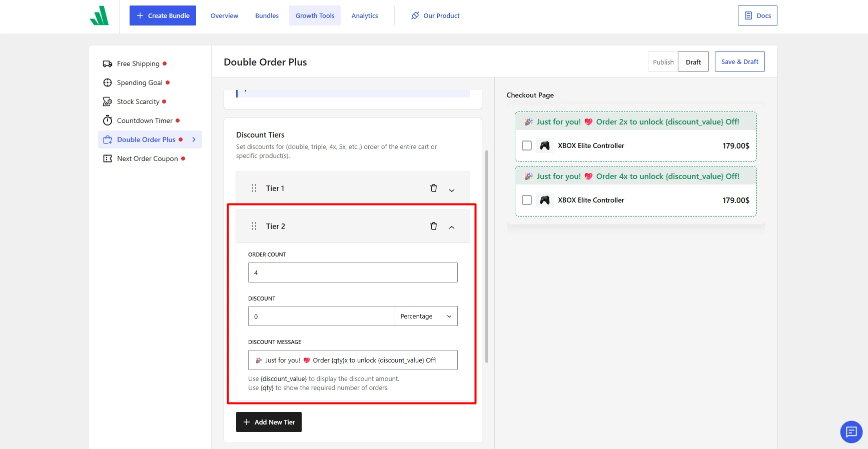Focus the Discount value input

(322, 316)
